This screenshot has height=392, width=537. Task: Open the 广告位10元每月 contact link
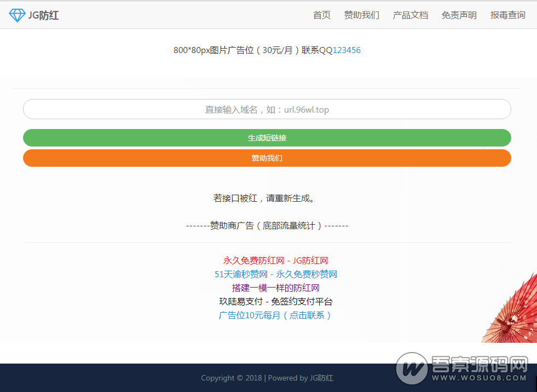(274, 315)
